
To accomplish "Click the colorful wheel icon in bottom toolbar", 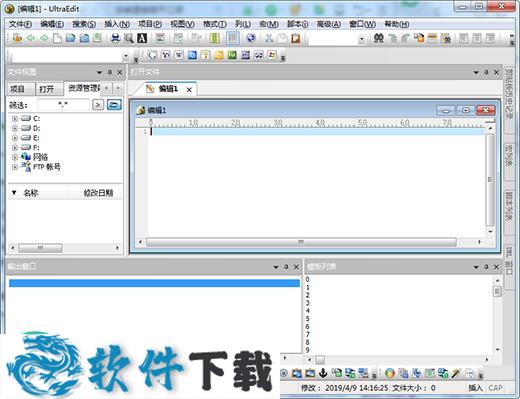I will point(390,373).
